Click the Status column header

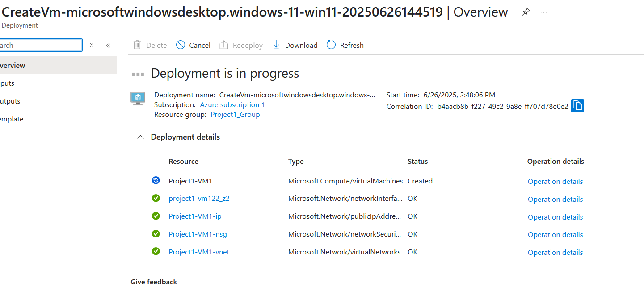click(x=417, y=161)
